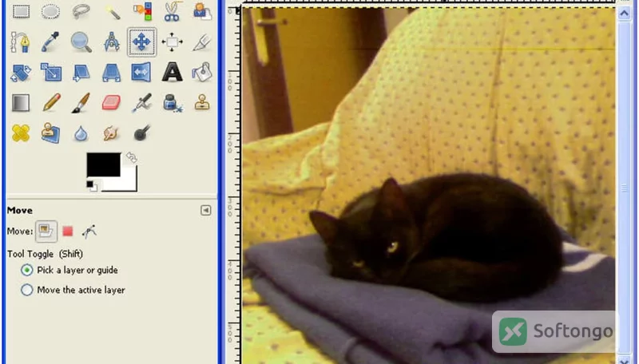Choose the Scissors Select tool
Screen dimensions: 639x364
point(172,11)
